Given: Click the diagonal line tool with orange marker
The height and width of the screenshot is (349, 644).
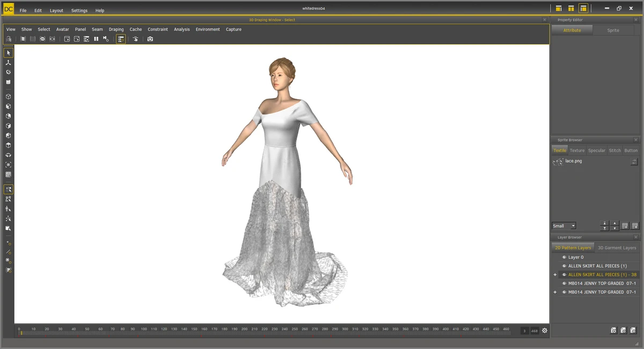Looking at the screenshot, I should [9, 252].
